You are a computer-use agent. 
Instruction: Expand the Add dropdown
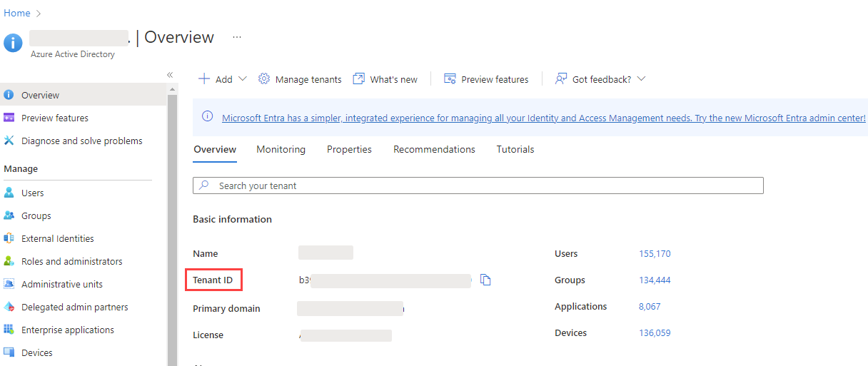(x=242, y=79)
